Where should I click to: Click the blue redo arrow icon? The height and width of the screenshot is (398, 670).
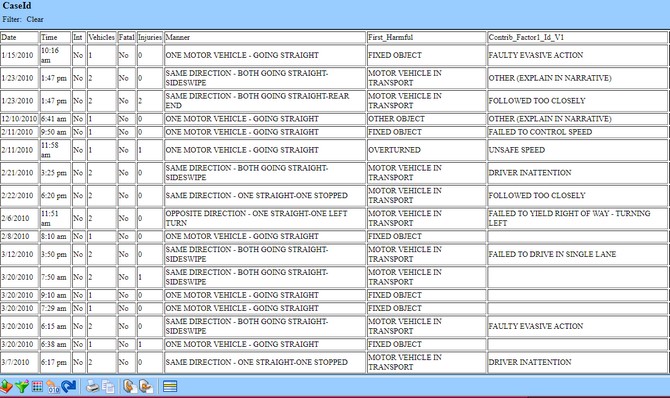(x=68, y=386)
